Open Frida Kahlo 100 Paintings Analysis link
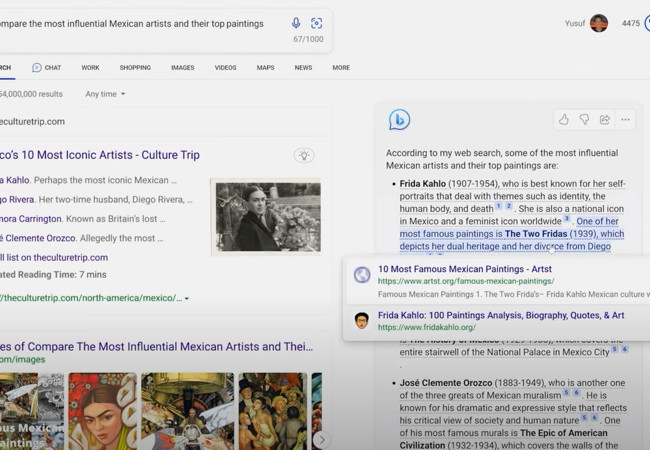This screenshot has width=650, height=450. (501, 315)
